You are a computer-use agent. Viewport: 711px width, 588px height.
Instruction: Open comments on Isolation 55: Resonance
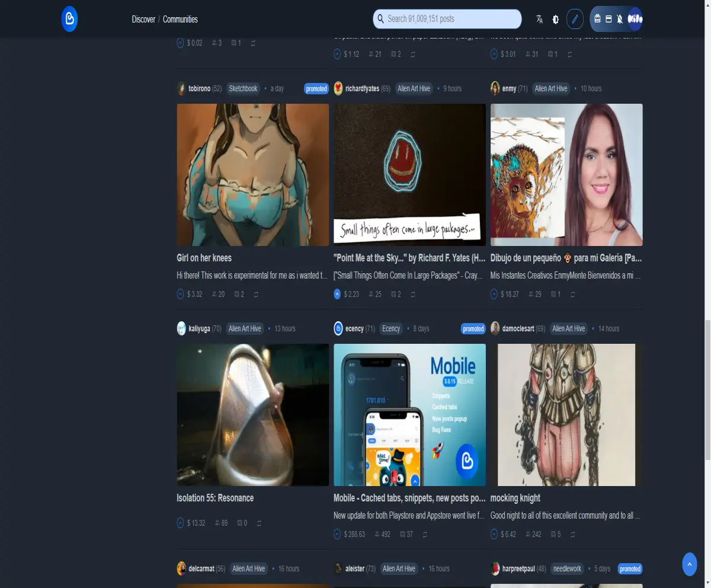click(242, 523)
